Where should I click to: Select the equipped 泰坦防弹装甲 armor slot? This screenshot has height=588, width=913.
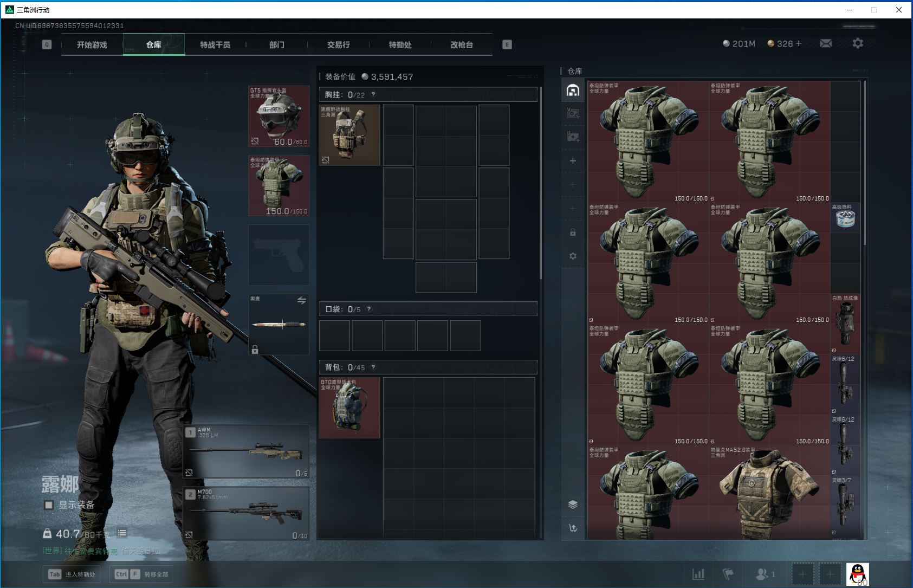pyautogui.click(x=279, y=185)
